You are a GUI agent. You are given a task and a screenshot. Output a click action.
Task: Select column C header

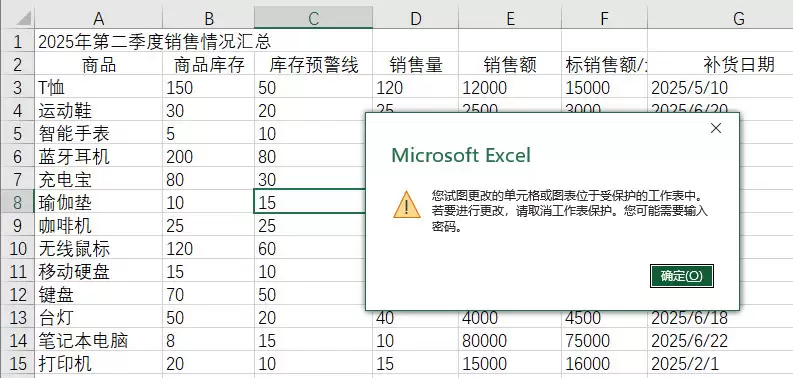tap(314, 19)
